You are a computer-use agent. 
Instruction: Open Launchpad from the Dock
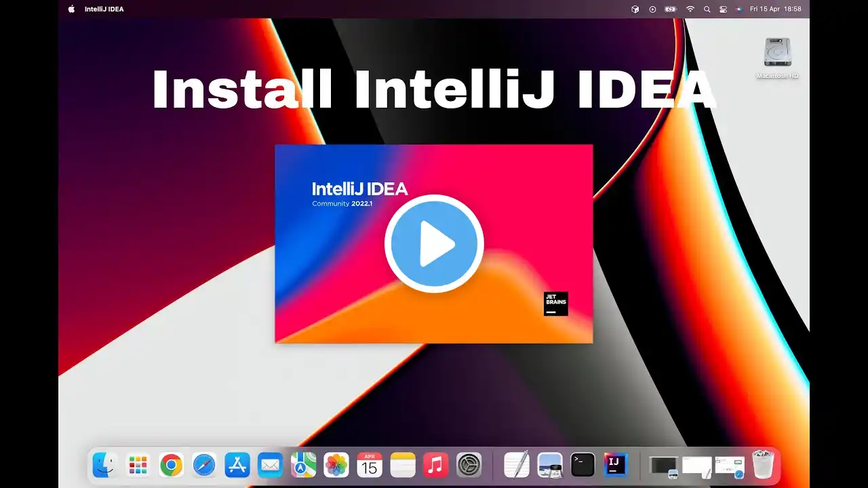pyautogui.click(x=138, y=465)
